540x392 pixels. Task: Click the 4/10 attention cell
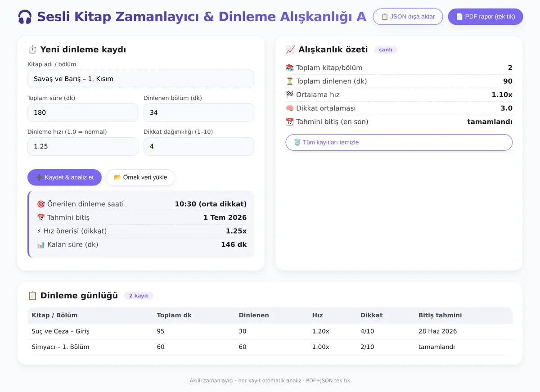(367, 331)
